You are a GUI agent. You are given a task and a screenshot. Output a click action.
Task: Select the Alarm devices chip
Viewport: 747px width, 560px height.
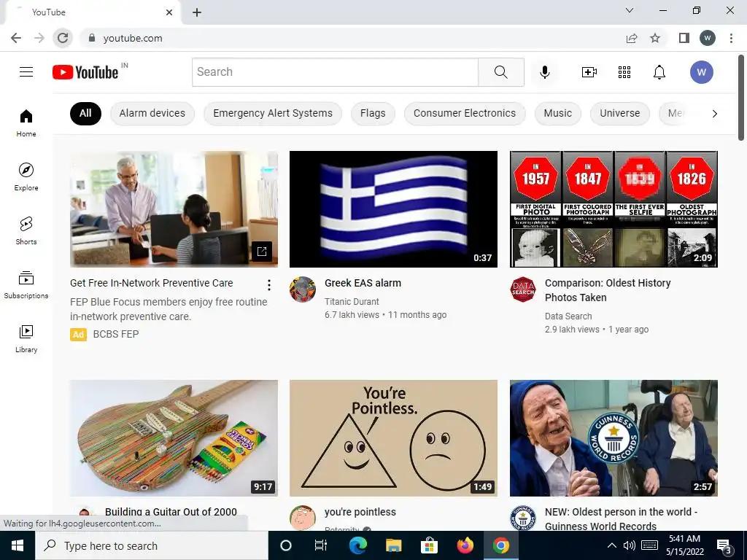tap(152, 113)
